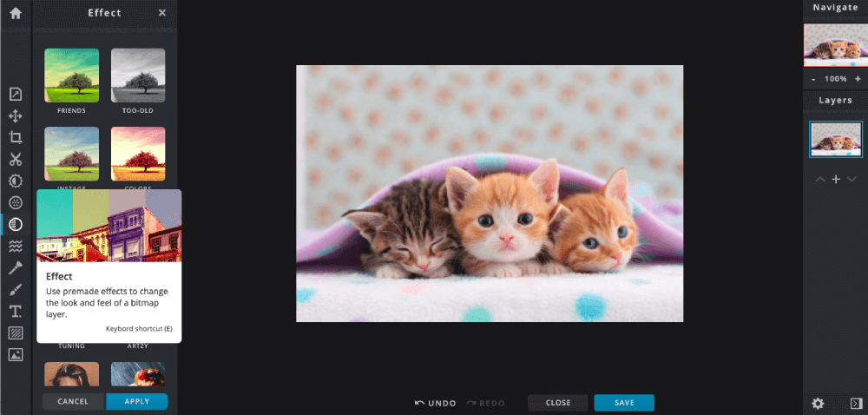Move layer down with the arrow
868x415 pixels.
pyautogui.click(x=852, y=179)
